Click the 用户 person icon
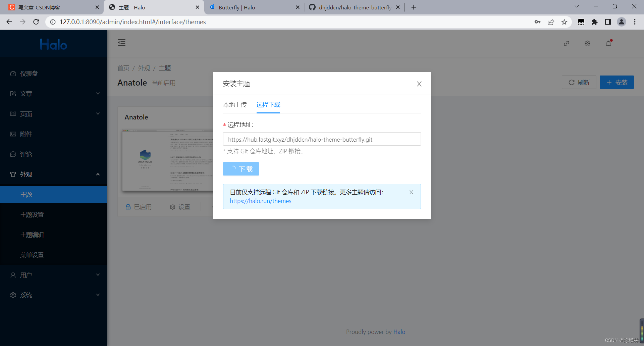The height and width of the screenshot is (346, 644). pyautogui.click(x=13, y=275)
